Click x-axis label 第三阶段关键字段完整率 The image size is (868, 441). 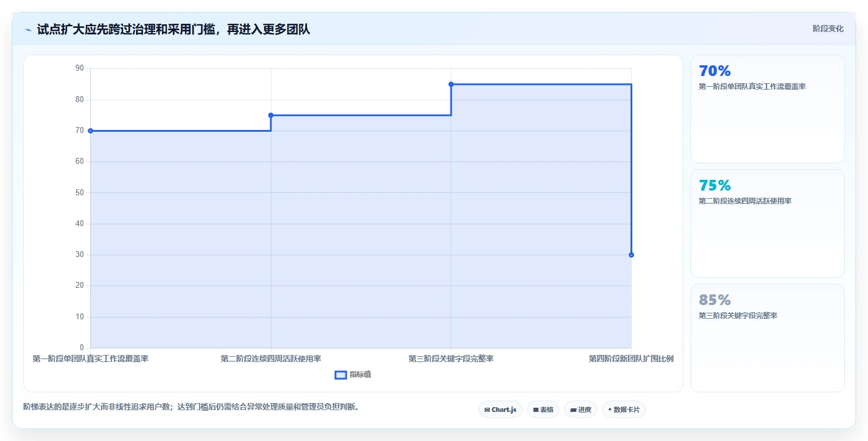pos(451,358)
